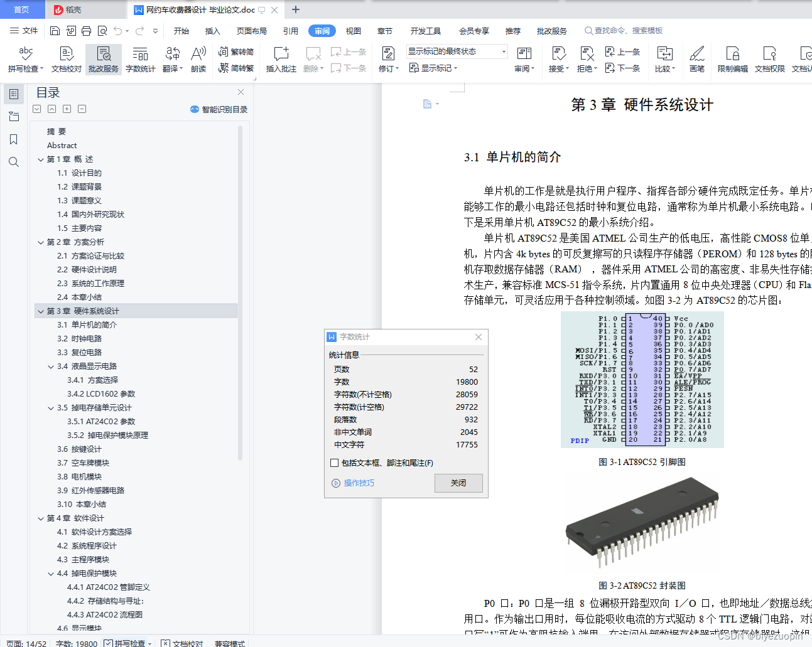Open the word count (字数统计) tool

tap(141, 60)
